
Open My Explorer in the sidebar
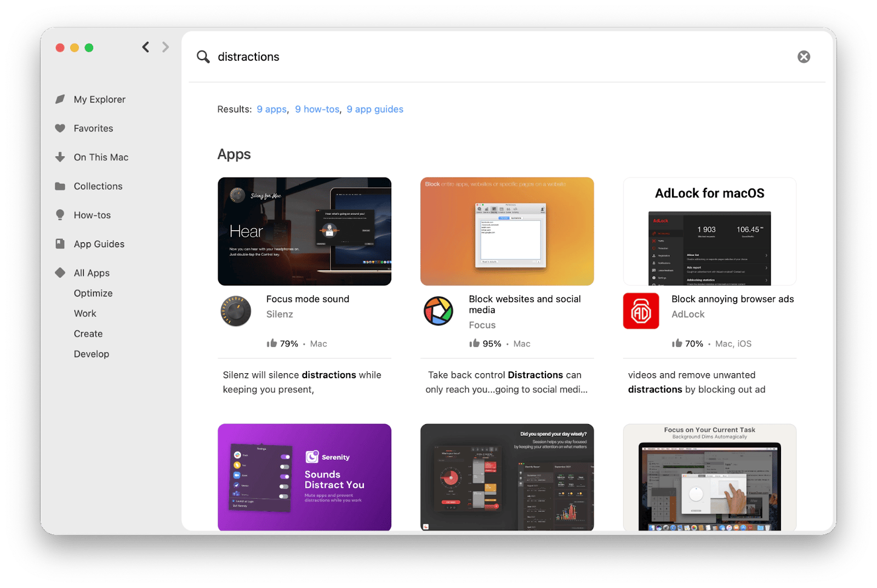tap(100, 99)
